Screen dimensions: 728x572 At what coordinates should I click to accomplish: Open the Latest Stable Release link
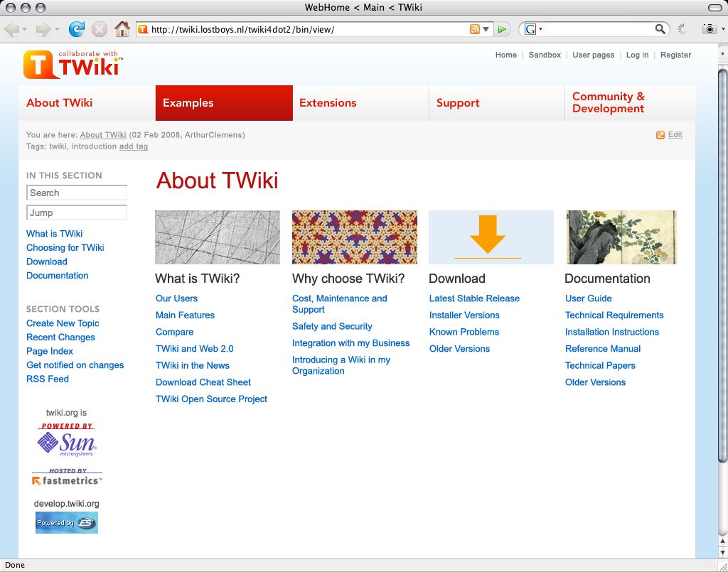(x=474, y=298)
